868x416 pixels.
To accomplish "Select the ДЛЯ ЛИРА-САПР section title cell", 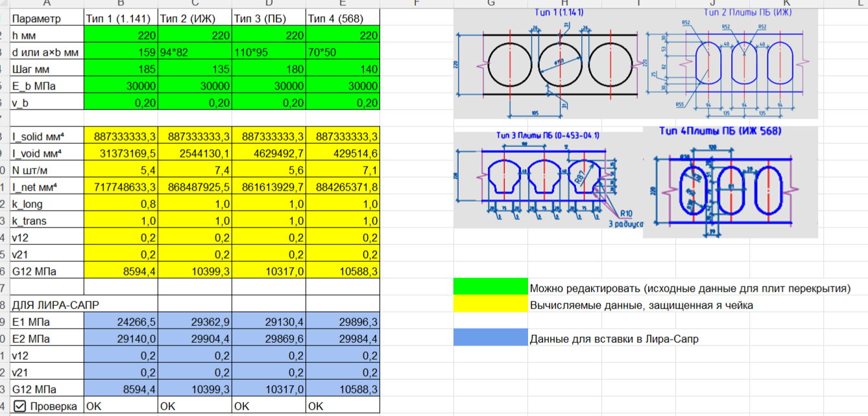I will [x=46, y=305].
